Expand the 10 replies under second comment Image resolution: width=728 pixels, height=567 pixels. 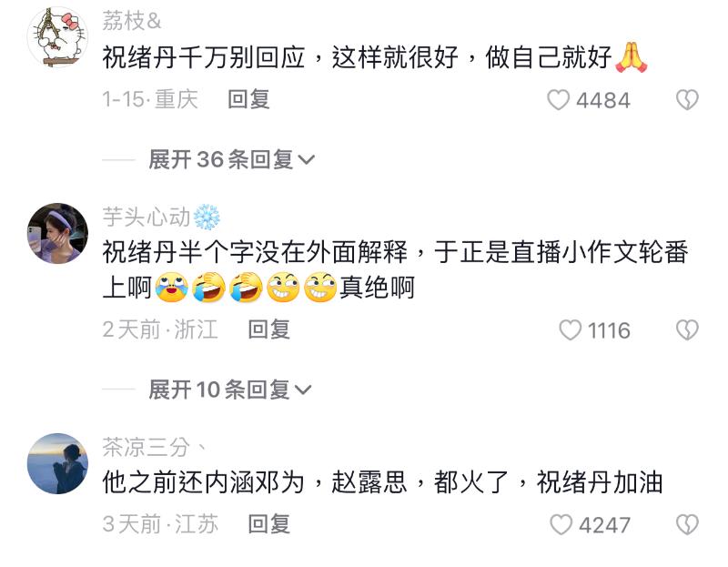coord(230,390)
